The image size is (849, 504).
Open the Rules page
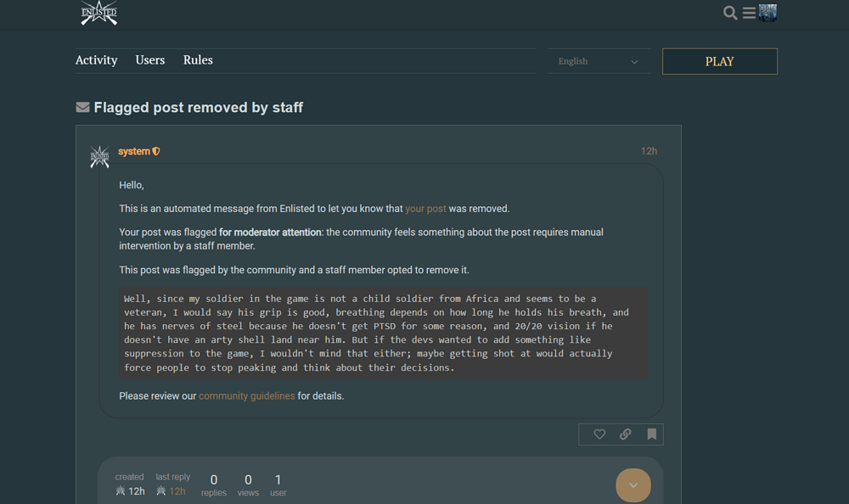(198, 60)
